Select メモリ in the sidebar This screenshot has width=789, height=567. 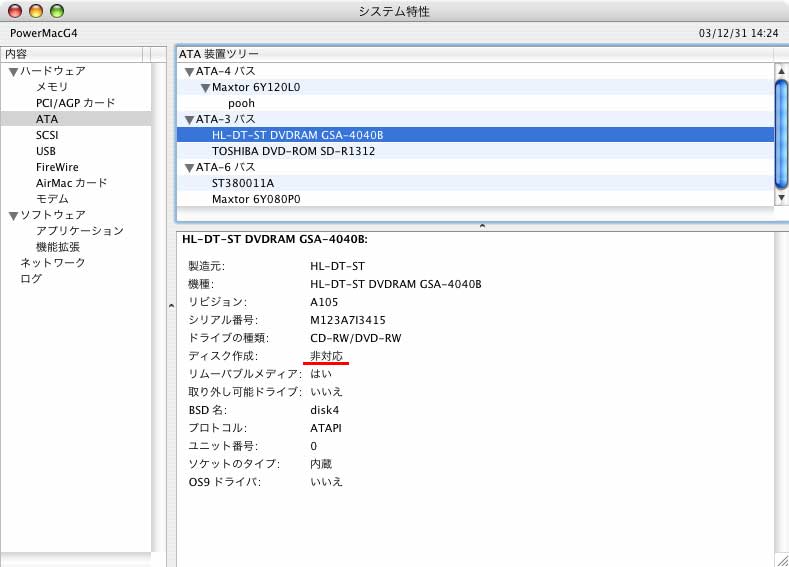click(52, 87)
